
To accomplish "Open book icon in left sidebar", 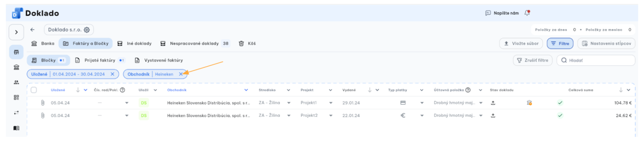I will tap(17, 128).
